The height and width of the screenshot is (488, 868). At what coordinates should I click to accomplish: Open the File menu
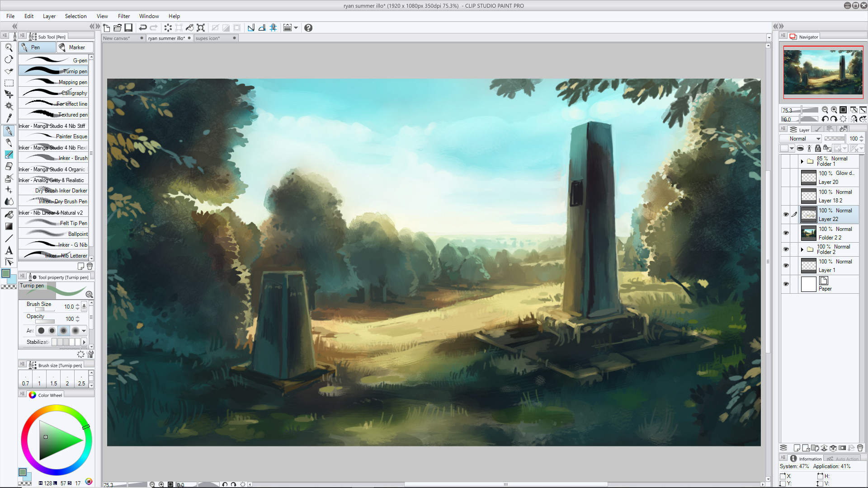click(10, 16)
